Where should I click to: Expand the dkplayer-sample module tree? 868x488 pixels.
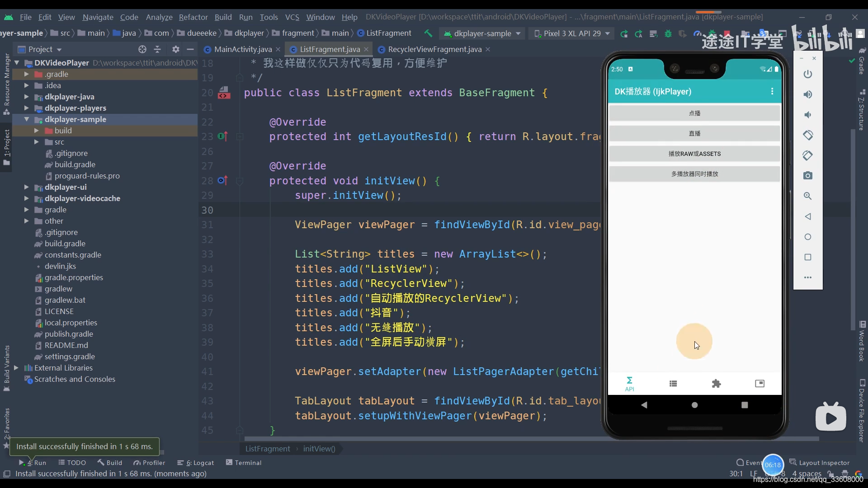(x=27, y=119)
